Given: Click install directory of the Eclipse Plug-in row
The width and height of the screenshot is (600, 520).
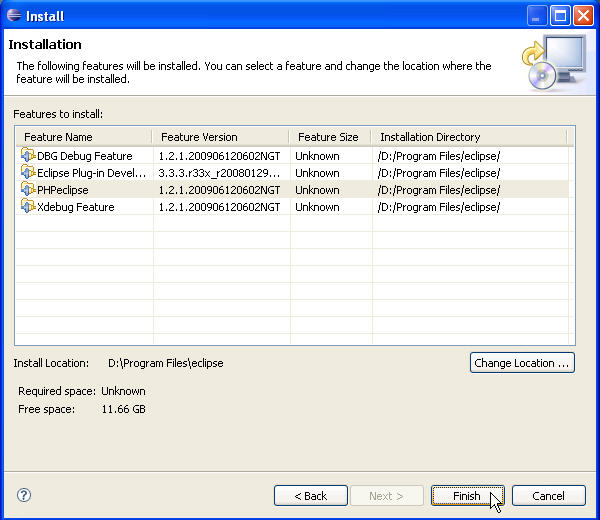Looking at the screenshot, I should pos(439,173).
